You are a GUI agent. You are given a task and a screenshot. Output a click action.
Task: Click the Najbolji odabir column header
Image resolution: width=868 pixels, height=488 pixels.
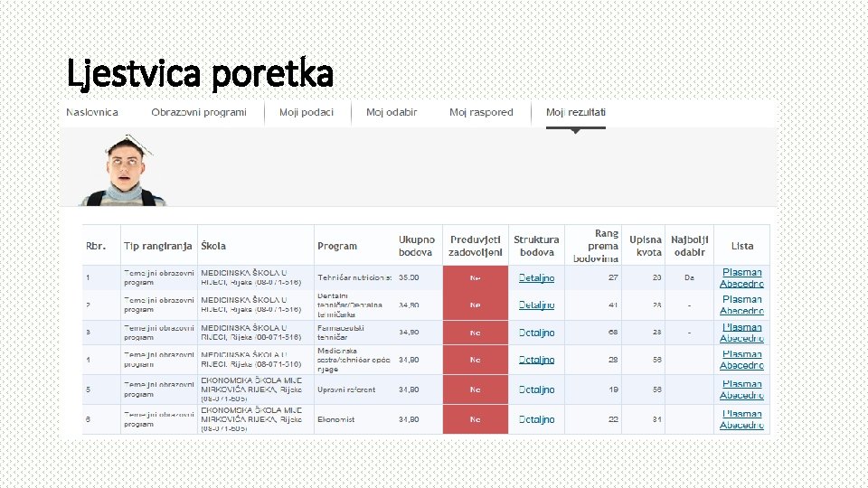pyautogui.click(x=689, y=246)
